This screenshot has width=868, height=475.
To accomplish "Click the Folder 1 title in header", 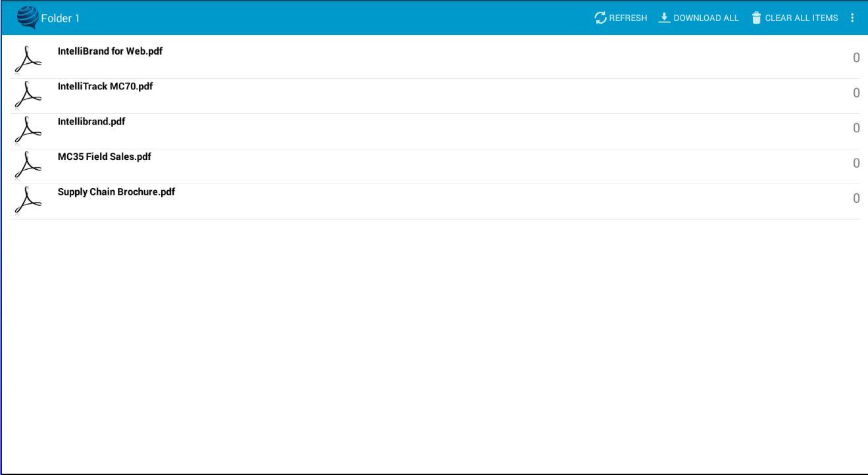I will click(61, 18).
